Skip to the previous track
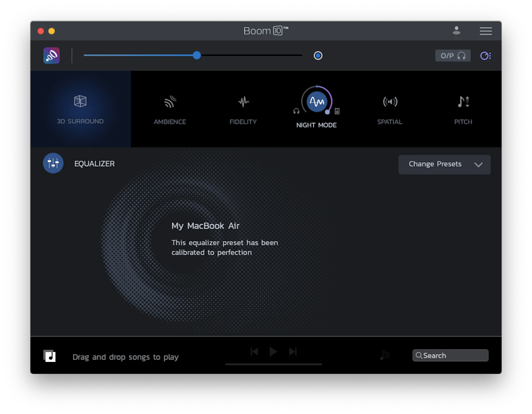 [x=254, y=352]
